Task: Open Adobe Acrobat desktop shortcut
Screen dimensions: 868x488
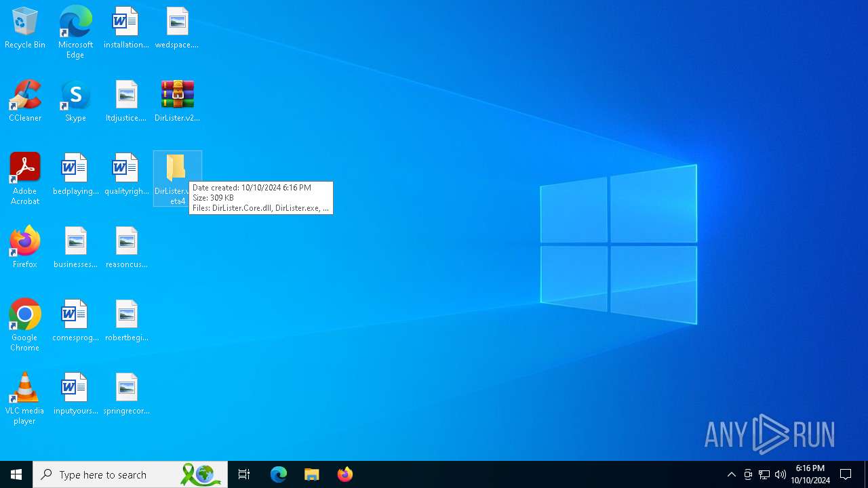Action: [x=25, y=179]
